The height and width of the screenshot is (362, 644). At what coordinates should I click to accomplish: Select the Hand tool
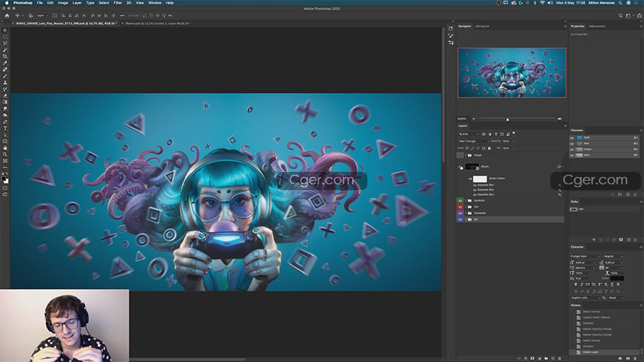5,148
